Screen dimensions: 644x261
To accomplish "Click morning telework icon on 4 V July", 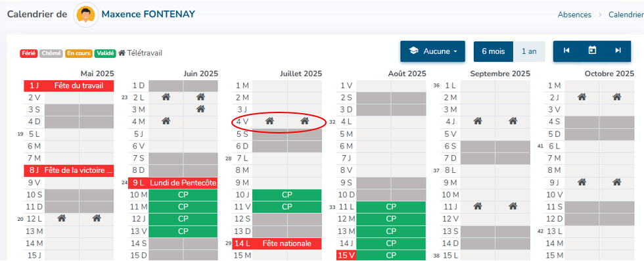I will (x=269, y=121).
